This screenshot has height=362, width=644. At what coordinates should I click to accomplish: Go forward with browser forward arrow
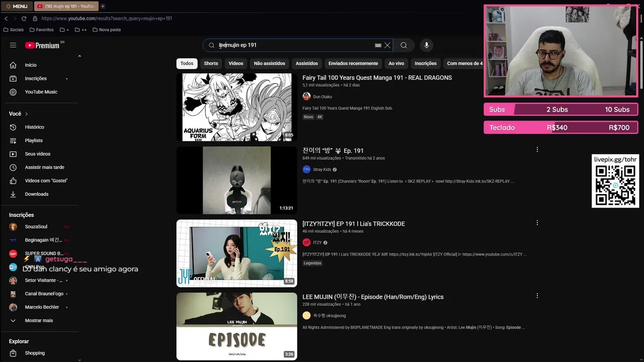15,19
